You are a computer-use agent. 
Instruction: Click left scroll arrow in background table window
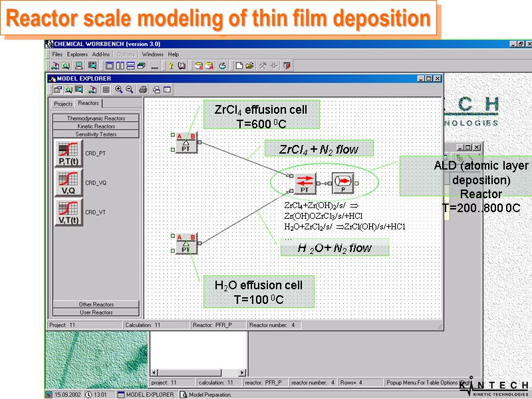tap(154, 372)
